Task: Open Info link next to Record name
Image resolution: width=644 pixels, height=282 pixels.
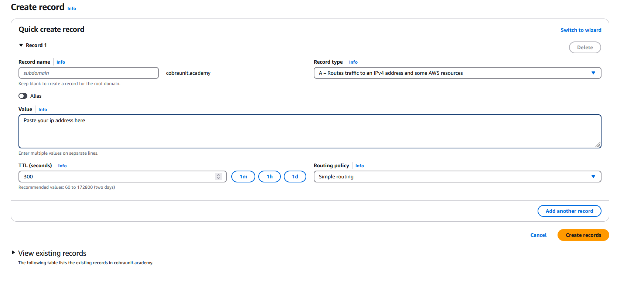Action: [x=61, y=62]
